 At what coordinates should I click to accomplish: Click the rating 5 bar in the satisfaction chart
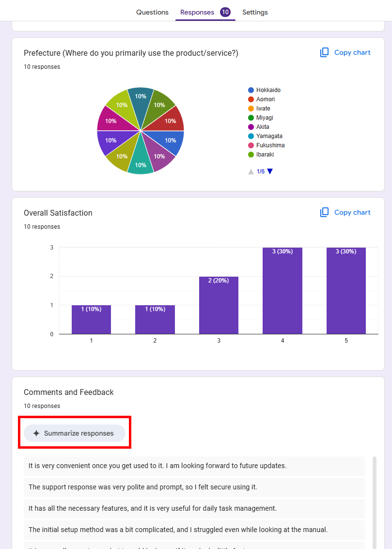pyautogui.click(x=346, y=291)
